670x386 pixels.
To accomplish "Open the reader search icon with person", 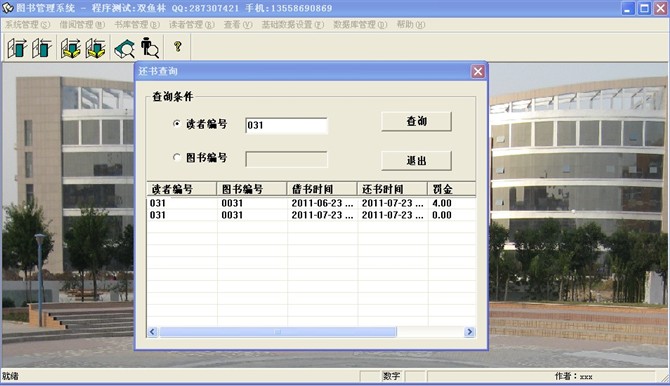I will pyautogui.click(x=150, y=47).
